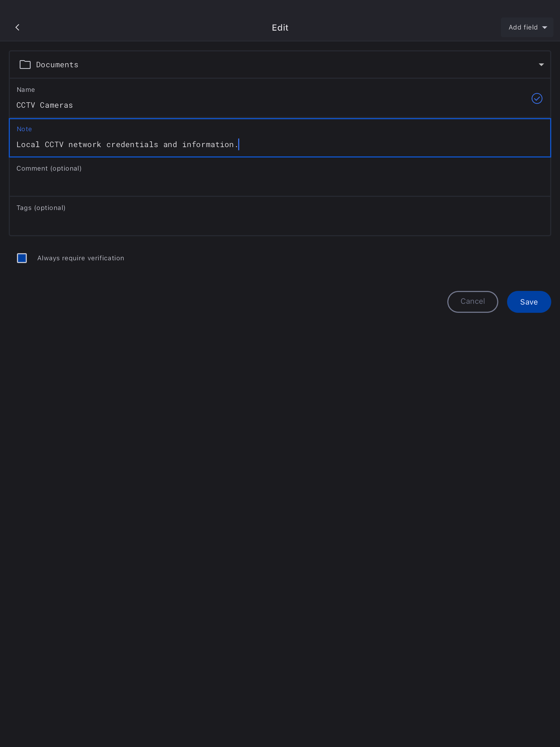Go back using the back arrow
Image resolution: width=560 pixels, height=747 pixels.
17,27
